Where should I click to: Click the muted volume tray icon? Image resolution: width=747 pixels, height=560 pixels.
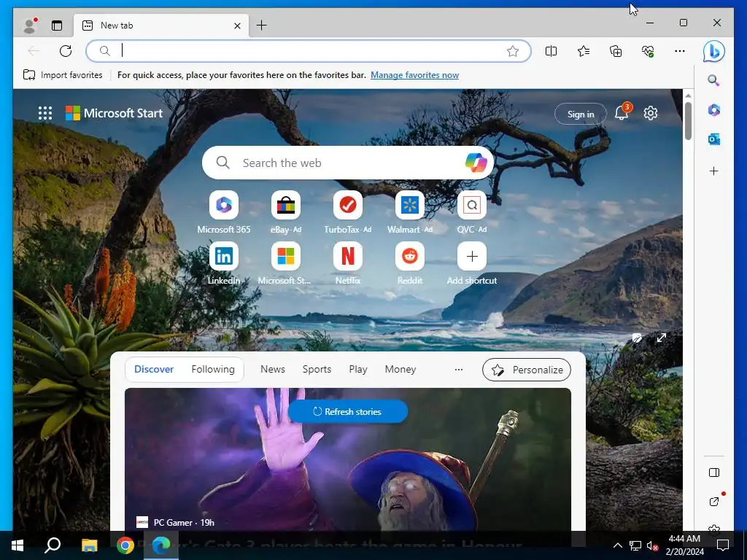point(652,545)
